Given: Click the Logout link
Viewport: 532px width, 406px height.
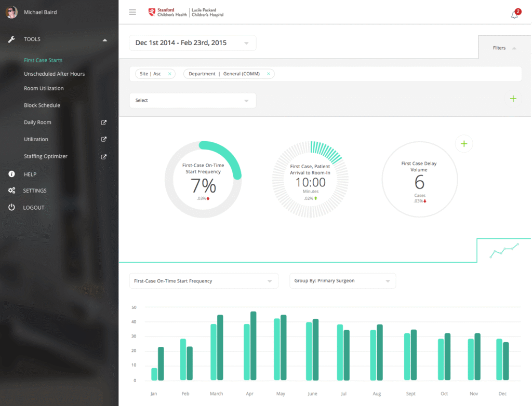Looking at the screenshot, I should 34,208.
